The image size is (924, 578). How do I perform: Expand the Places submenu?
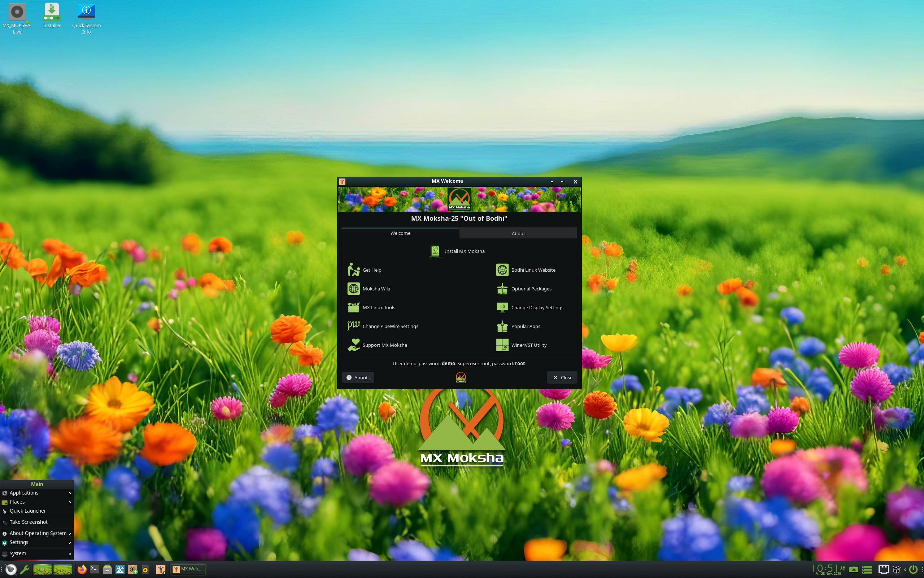[37, 501]
